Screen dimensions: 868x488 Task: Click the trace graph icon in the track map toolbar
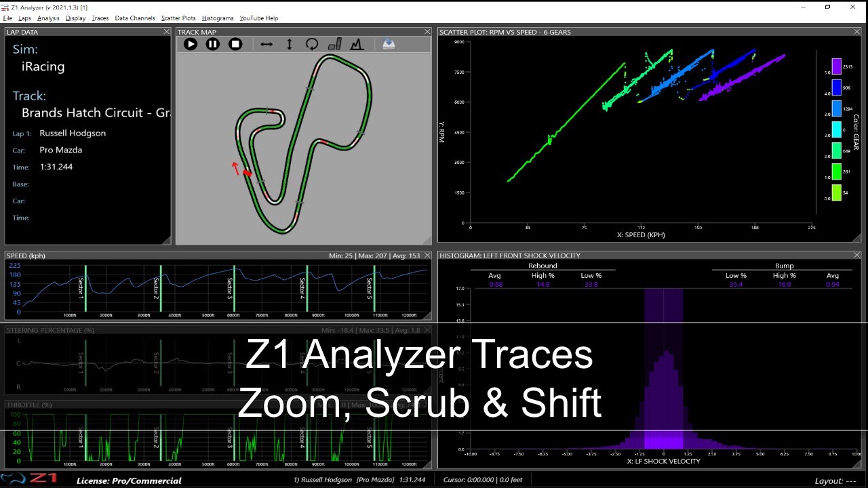pos(357,44)
